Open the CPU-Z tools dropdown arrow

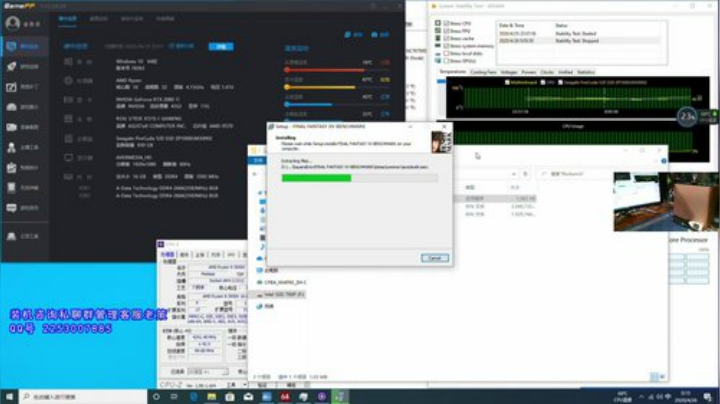pos(244,385)
